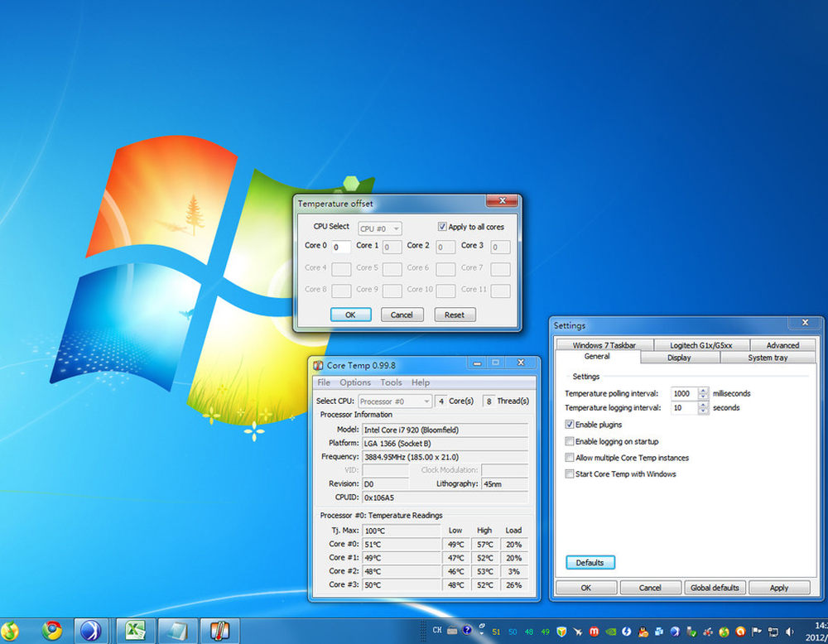This screenshot has height=644, width=828.
Task: Click the green music player taskbar icon
Action: 9,632
